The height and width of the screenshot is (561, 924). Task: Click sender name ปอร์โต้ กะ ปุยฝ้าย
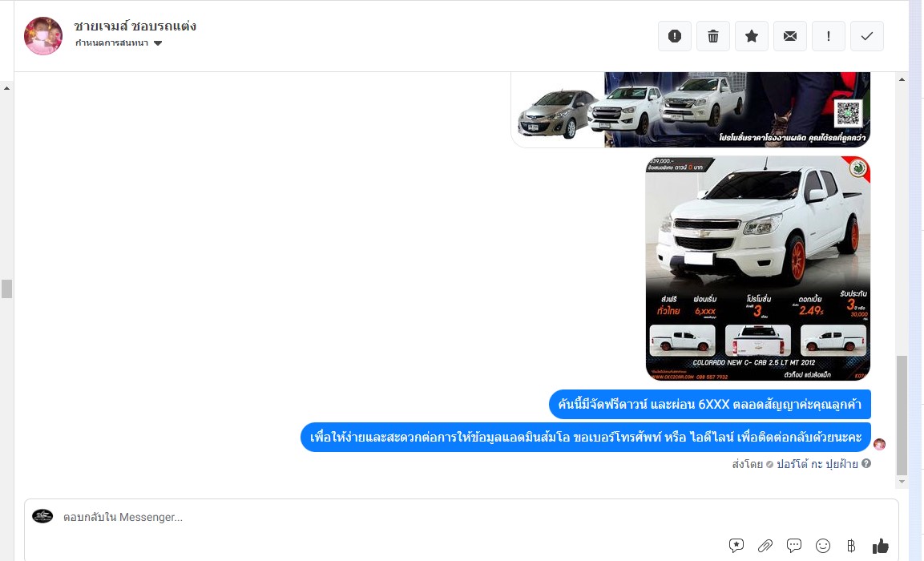[x=817, y=464]
